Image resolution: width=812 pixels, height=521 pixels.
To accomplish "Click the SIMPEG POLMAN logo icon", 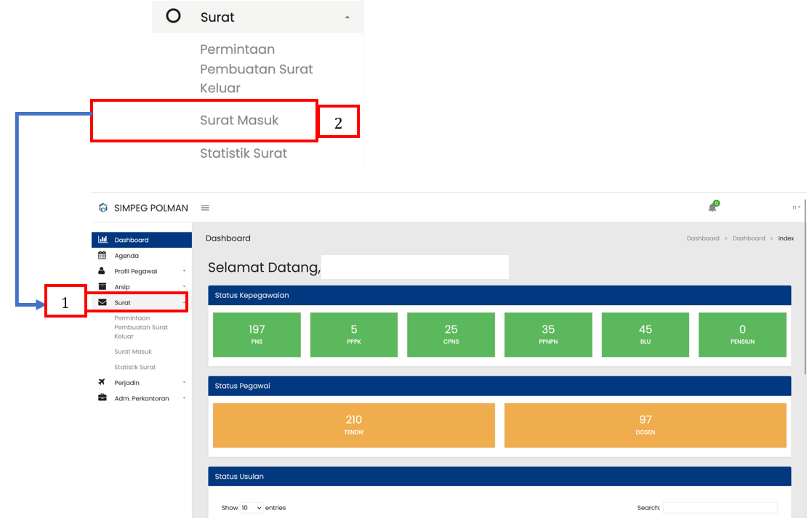I will coord(103,208).
